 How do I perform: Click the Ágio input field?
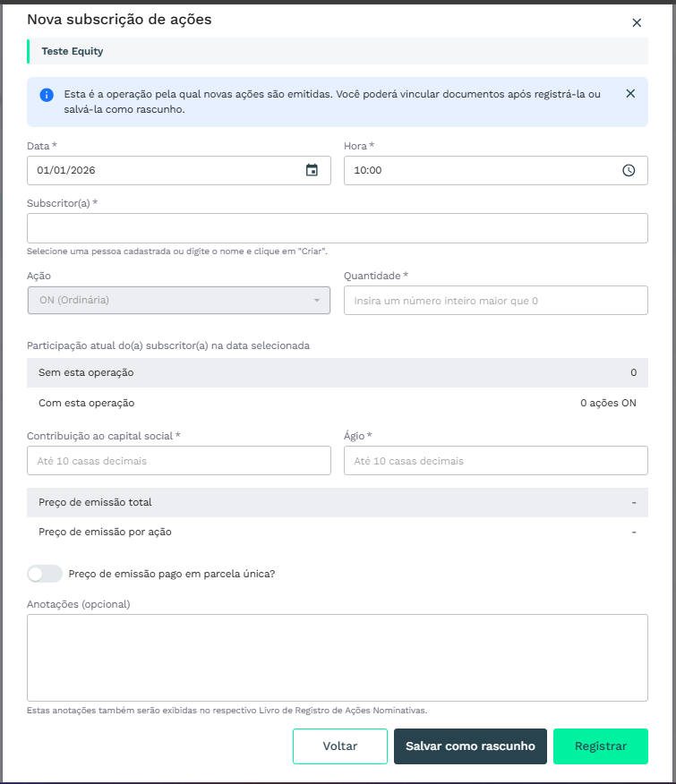point(495,461)
